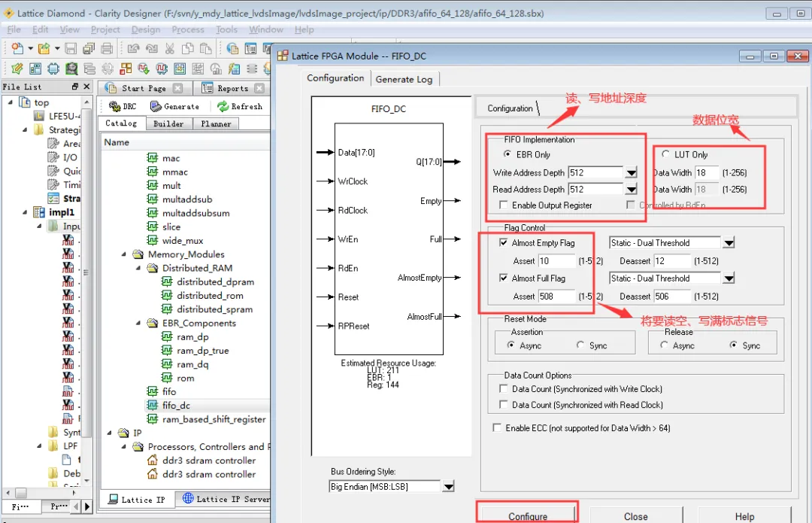Select the fifo_dc module in catalog
Screen dimensions: 812x523
pyautogui.click(x=176, y=406)
